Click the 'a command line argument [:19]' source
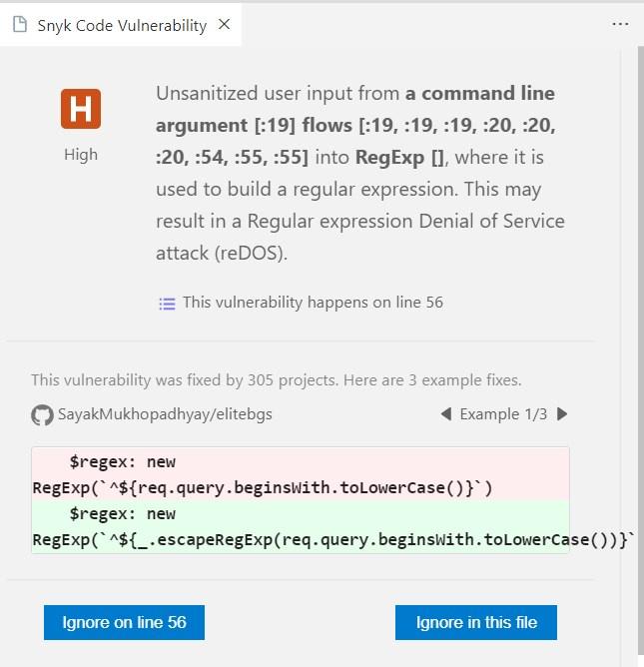This screenshot has width=644, height=667. click(355, 109)
